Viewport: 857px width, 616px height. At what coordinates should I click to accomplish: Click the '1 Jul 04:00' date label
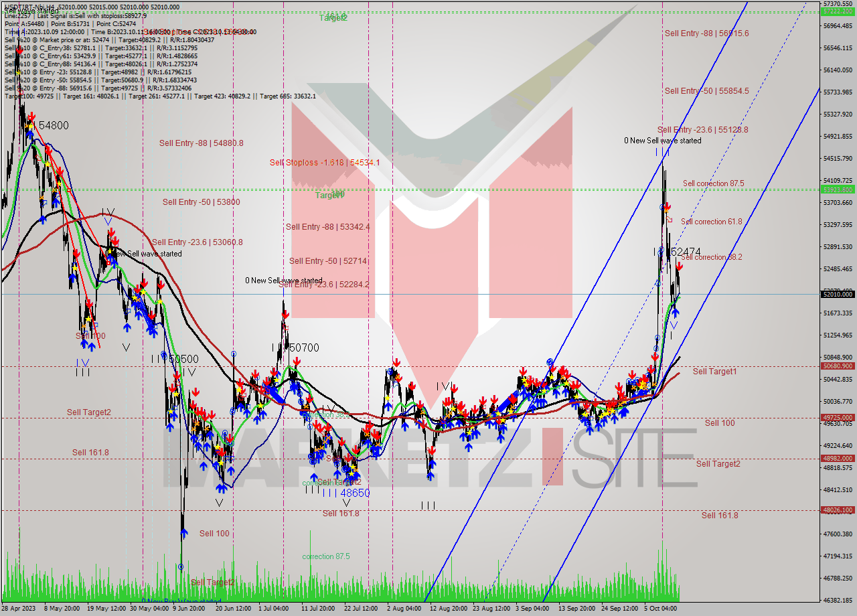(275, 609)
